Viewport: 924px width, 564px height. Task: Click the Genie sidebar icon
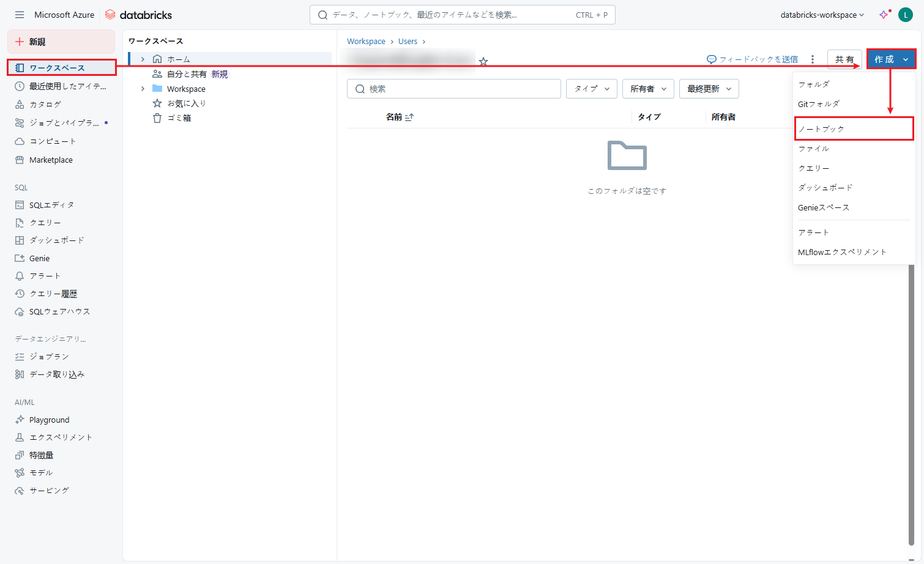[x=20, y=258]
